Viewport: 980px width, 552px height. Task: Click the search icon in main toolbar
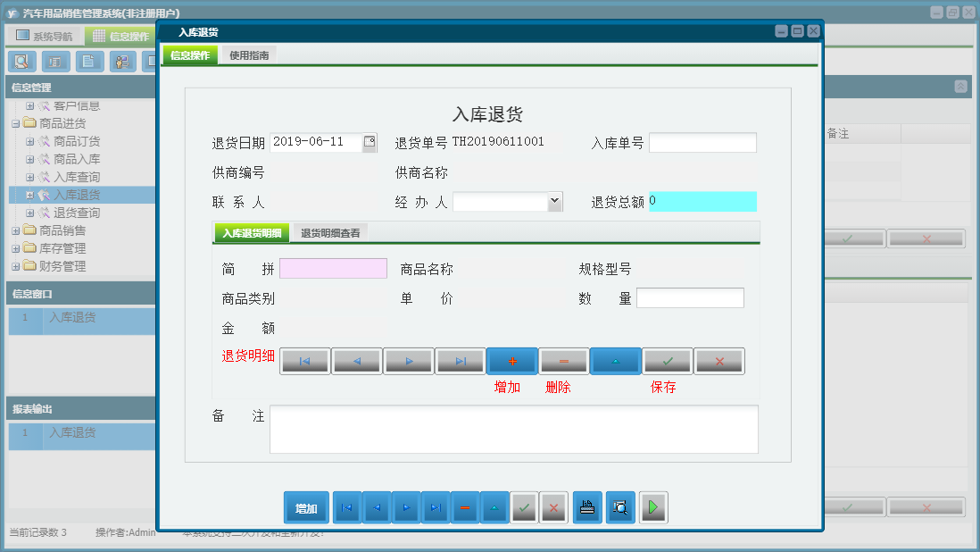coord(22,62)
